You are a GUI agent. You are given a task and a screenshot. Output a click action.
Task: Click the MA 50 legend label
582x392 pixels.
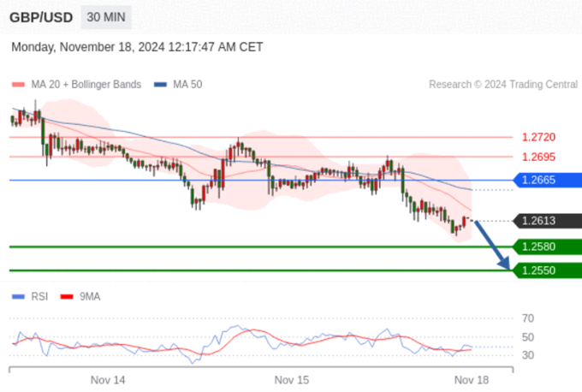point(187,85)
